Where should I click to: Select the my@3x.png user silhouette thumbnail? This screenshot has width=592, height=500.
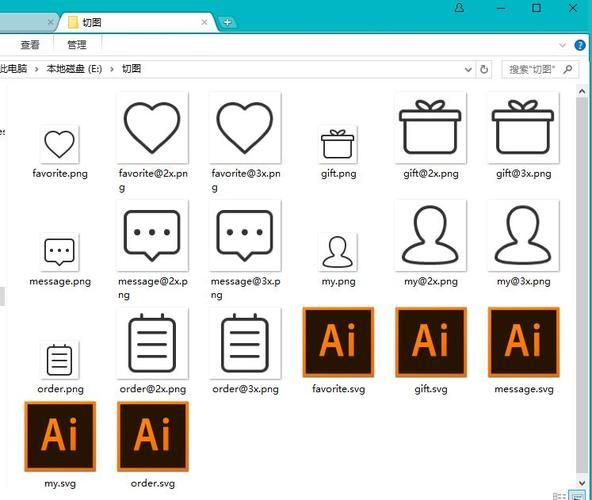tap(524, 235)
